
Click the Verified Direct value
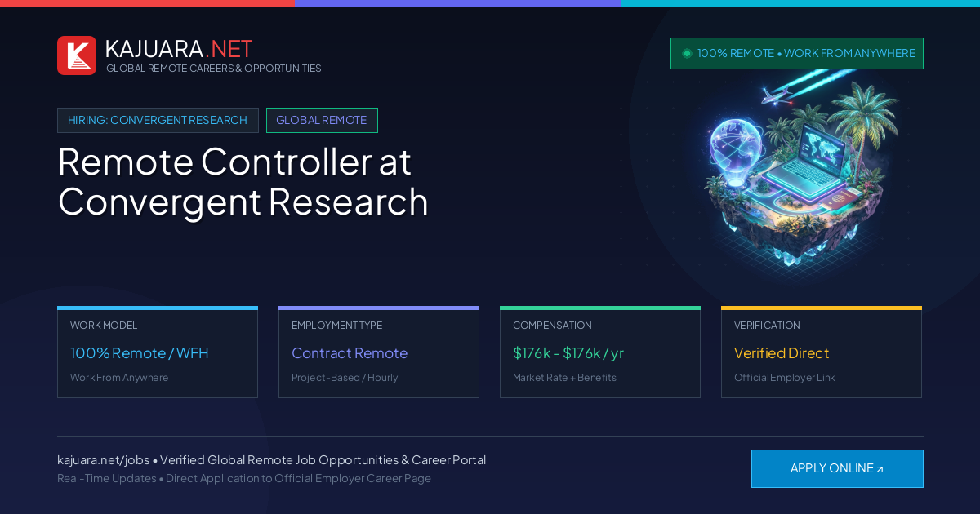[782, 353]
